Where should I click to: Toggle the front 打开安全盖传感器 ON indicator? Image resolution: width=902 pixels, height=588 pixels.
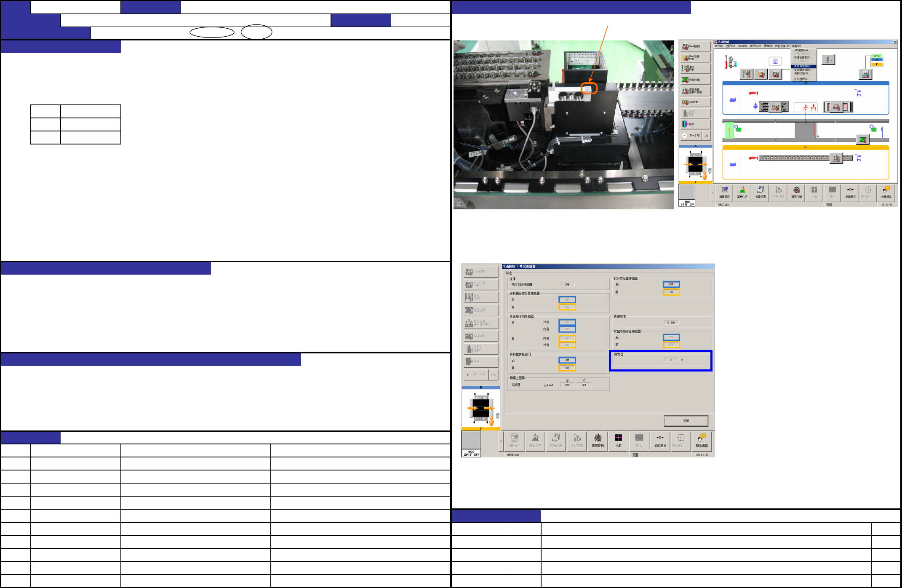[671, 292]
